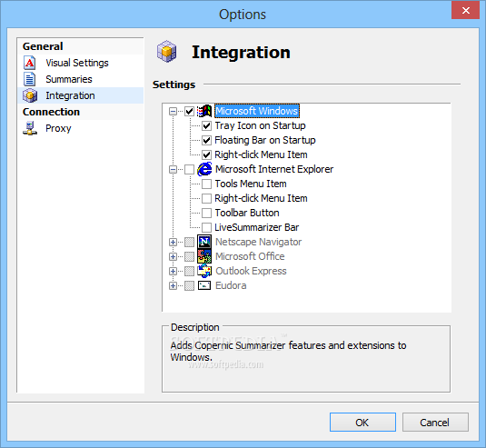Expand the Outlook Express node
The width and height of the screenshot is (486, 448).
pyautogui.click(x=173, y=272)
